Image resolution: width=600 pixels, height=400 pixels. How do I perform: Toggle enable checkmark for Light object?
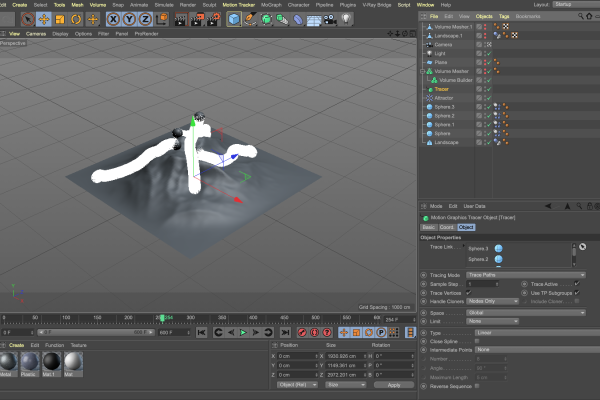pos(489,54)
